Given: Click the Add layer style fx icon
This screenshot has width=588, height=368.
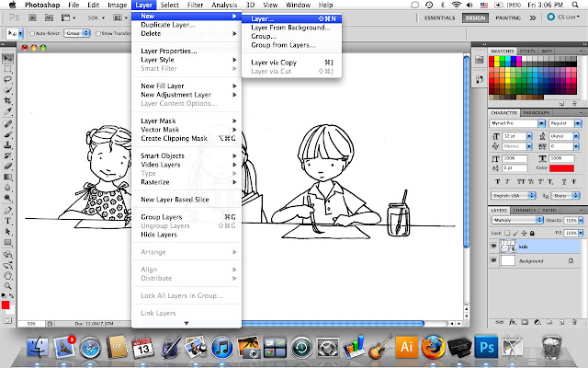Looking at the screenshot, I should [x=513, y=322].
